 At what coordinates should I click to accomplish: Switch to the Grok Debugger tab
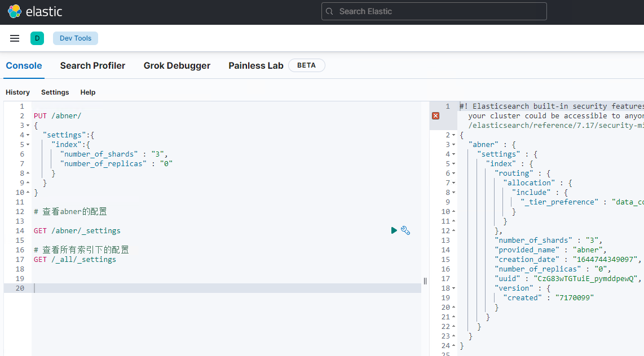[x=177, y=65]
